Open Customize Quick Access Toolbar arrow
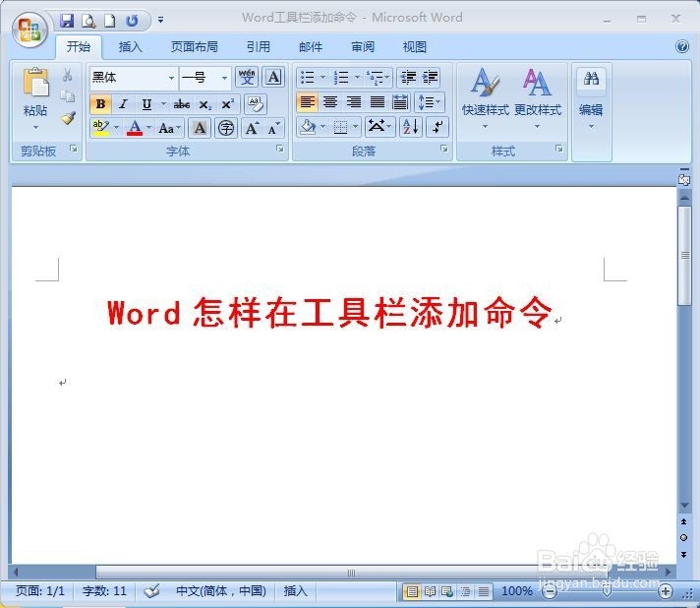Viewport: 700px width, 608px height. [160, 20]
